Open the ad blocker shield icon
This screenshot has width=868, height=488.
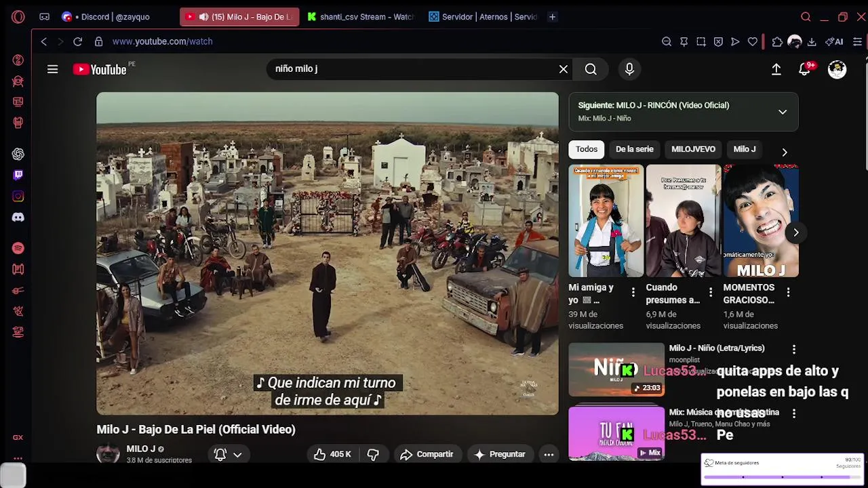click(x=718, y=41)
